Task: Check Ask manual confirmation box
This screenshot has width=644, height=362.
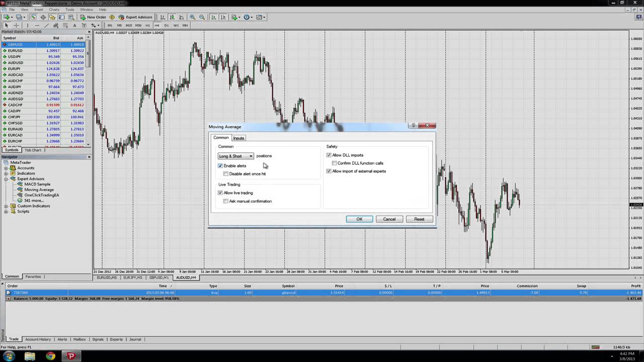Action: 226,201
